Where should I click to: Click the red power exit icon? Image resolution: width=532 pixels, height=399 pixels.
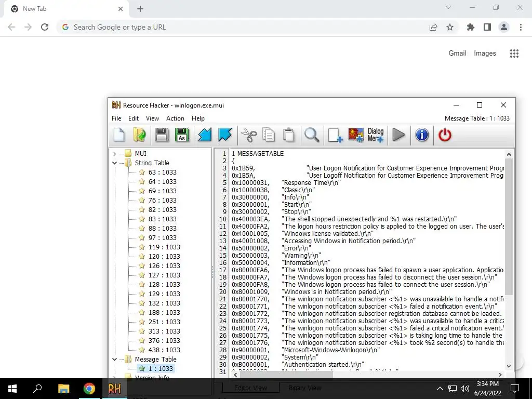point(445,135)
